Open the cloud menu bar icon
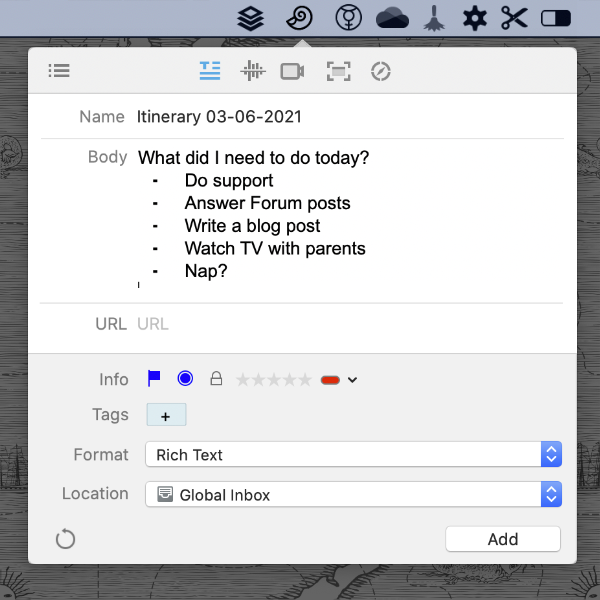 (x=392, y=18)
